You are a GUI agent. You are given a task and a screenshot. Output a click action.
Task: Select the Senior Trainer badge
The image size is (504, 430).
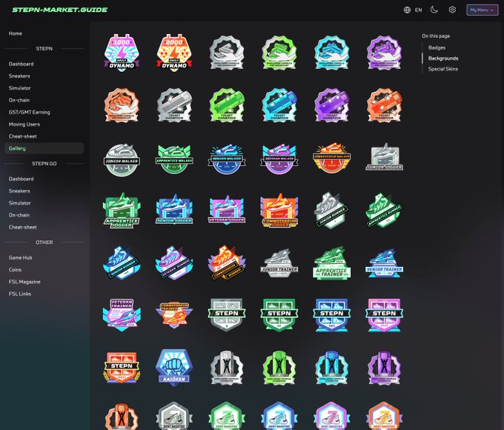pos(384,263)
